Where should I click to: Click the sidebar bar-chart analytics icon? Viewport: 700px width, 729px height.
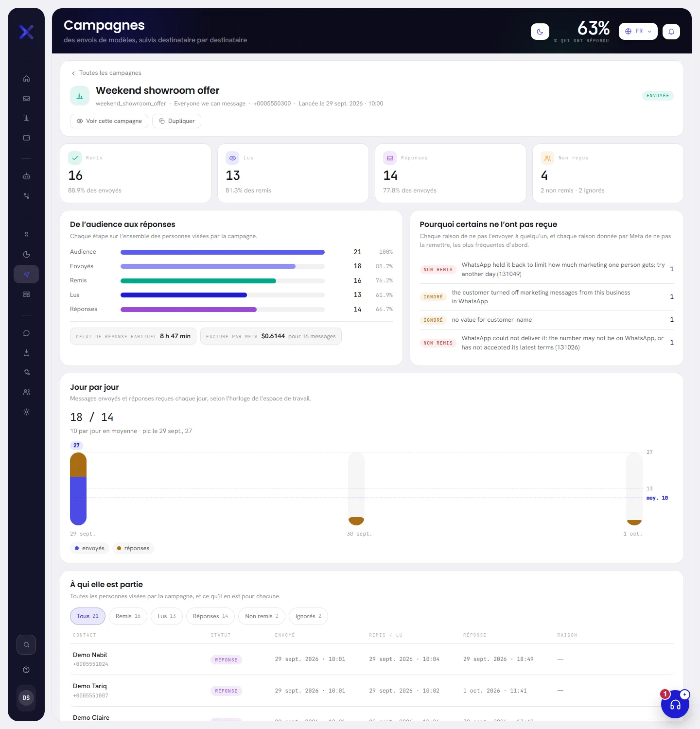point(26,118)
